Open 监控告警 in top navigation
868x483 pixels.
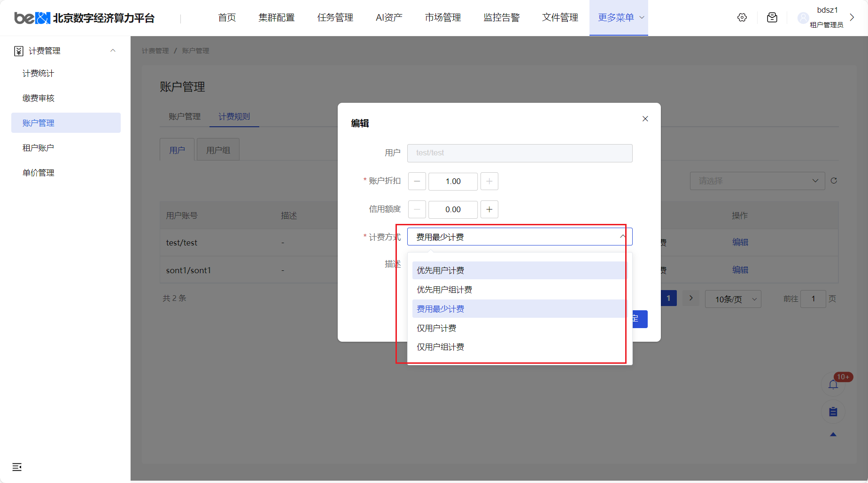502,17
